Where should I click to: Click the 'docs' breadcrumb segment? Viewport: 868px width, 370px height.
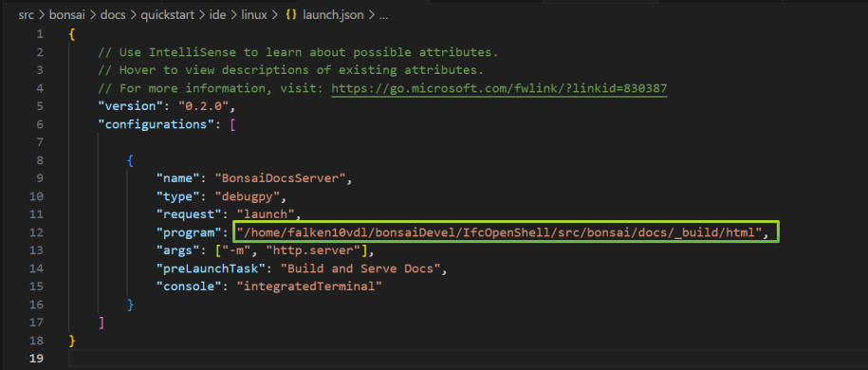tap(112, 15)
